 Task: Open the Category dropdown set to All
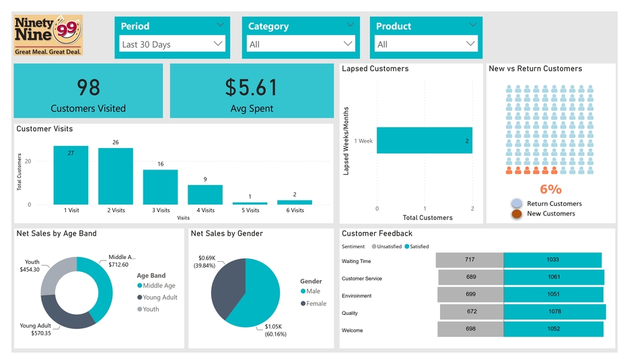(300, 44)
